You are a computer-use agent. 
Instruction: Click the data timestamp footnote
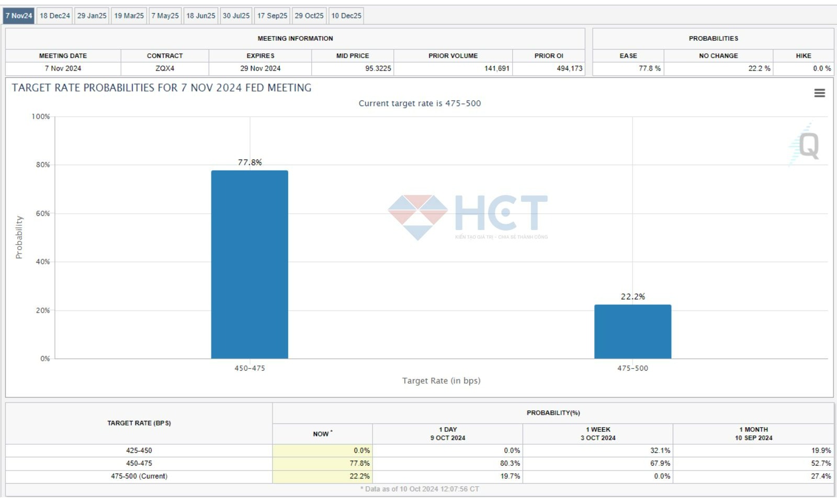pos(420,489)
